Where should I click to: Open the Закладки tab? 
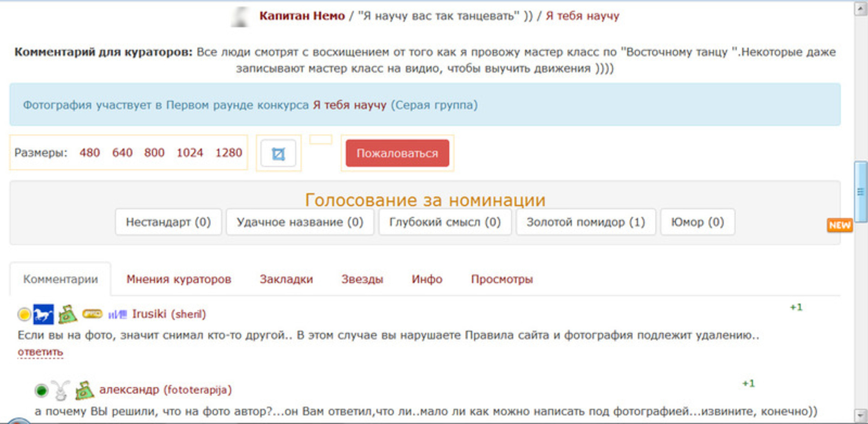pyautogui.click(x=286, y=279)
